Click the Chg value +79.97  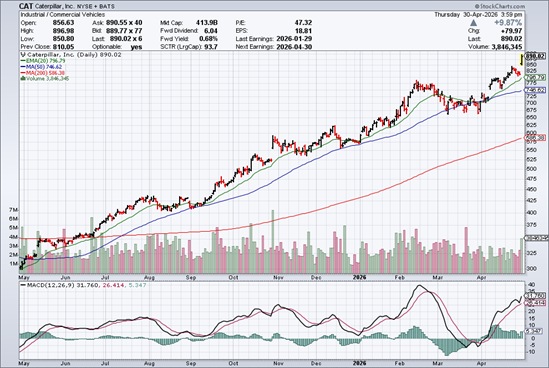[x=512, y=31]
